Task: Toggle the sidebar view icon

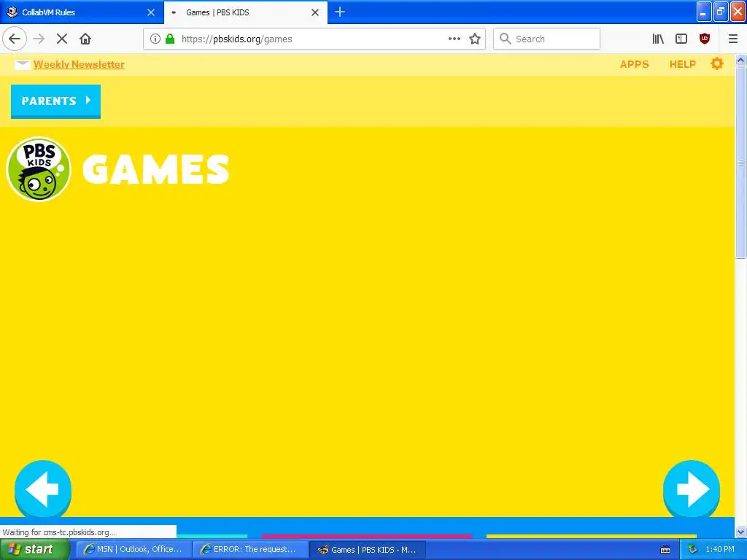Action: [681, 39]
